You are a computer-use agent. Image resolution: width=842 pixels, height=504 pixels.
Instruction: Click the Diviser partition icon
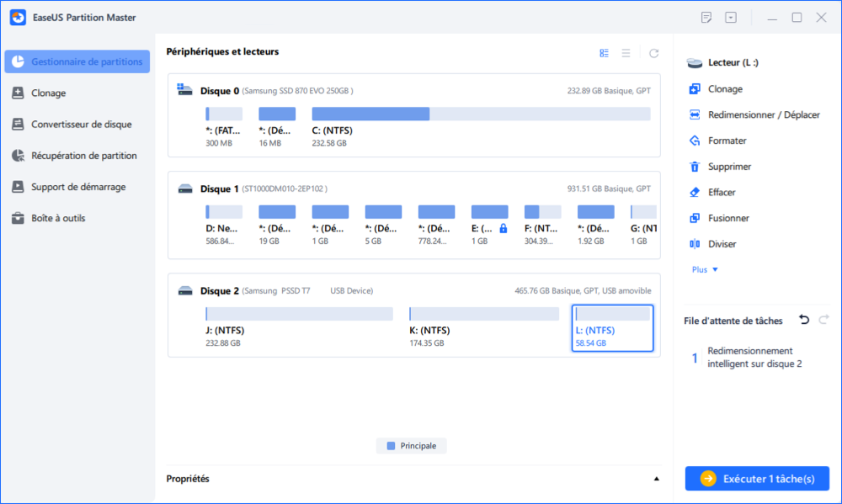tap(695, 244)
